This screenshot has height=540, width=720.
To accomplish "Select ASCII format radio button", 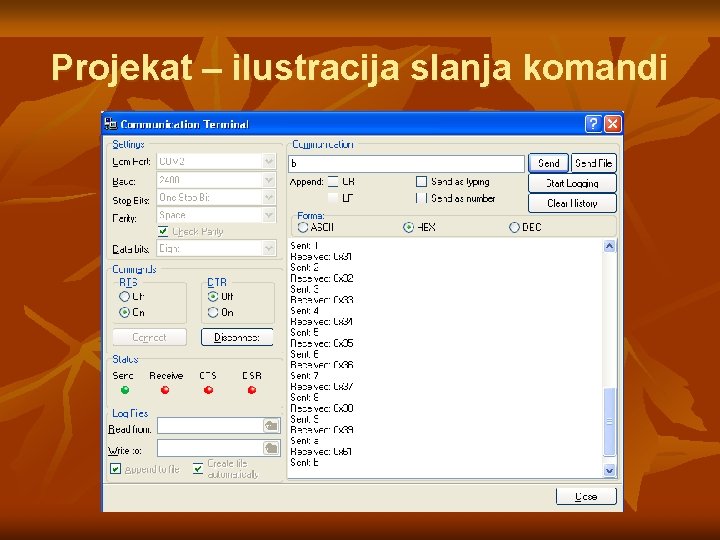I will 303,227.
